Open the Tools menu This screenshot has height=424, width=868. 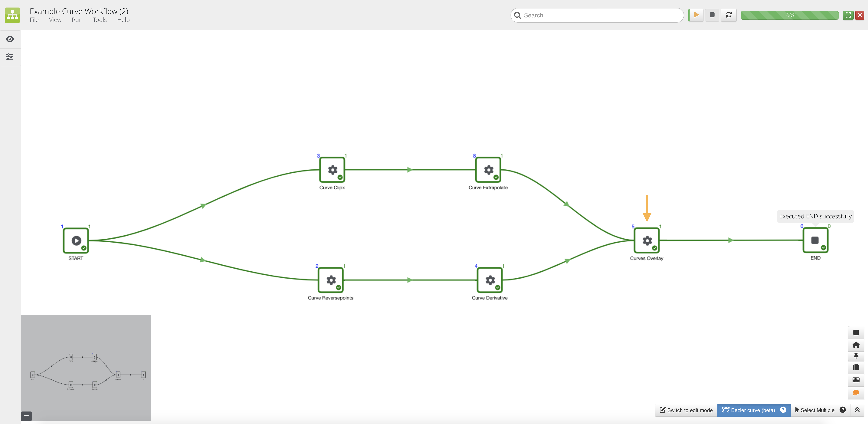click(x=100, y=20)
